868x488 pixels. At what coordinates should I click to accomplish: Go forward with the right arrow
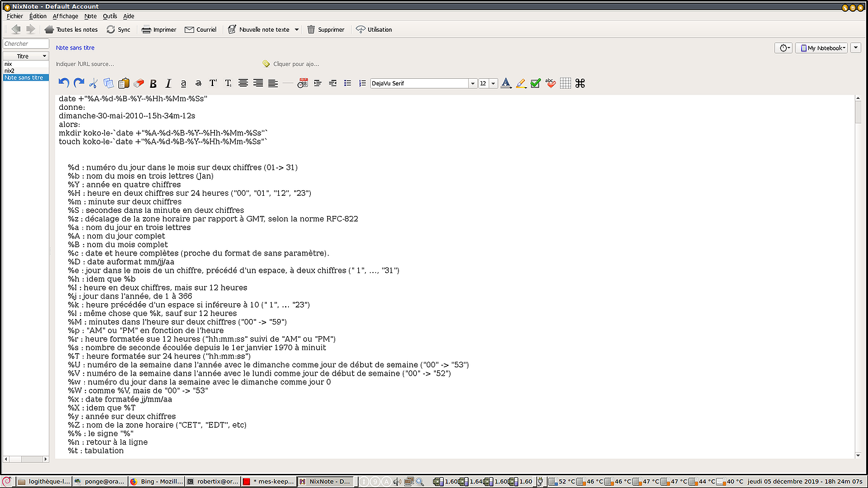click(x=31, y=29)
